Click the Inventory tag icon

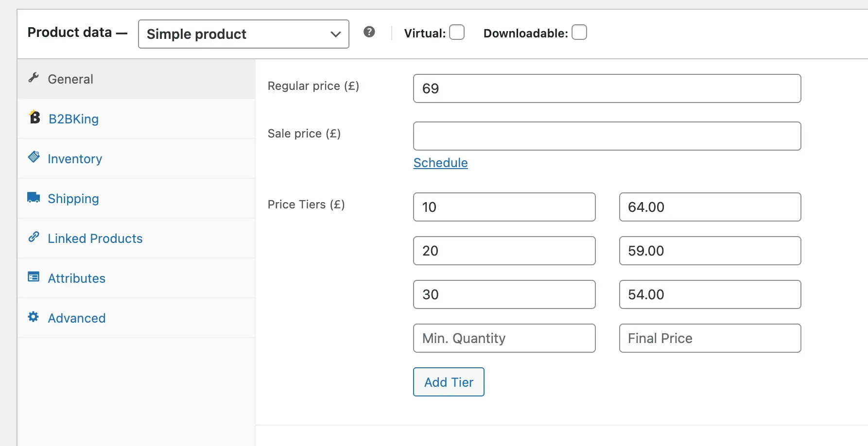(x=34, y=157)
